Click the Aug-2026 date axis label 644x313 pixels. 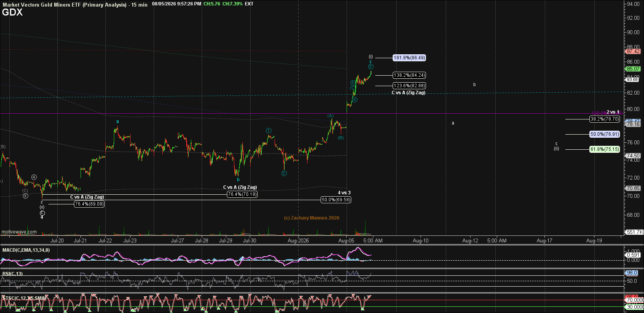tap(298, 240)
